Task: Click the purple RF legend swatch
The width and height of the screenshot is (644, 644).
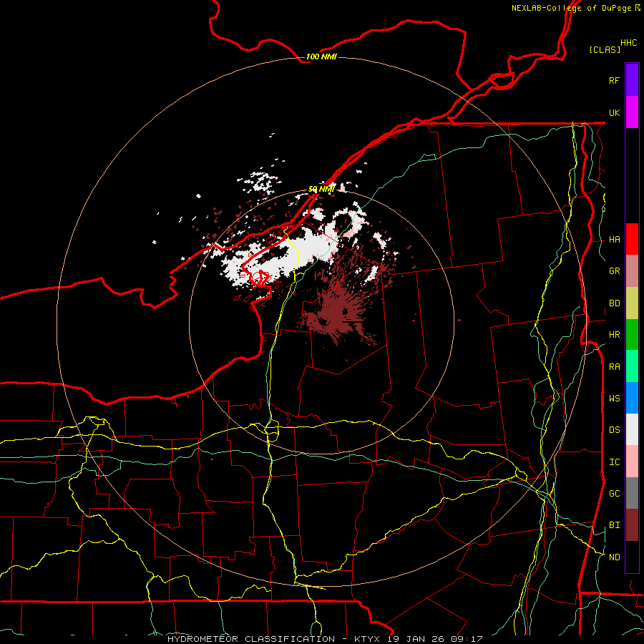Action: click(x=632, y=80)
